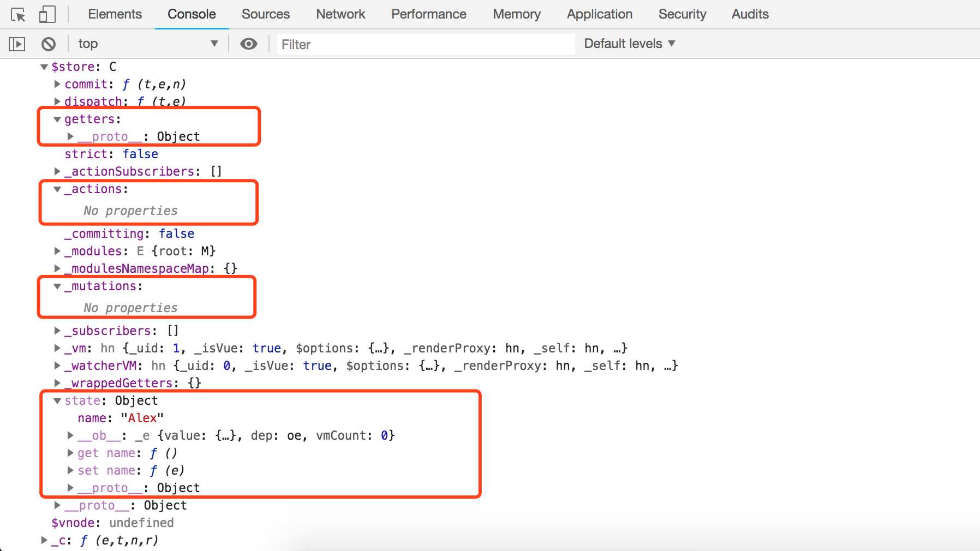The image size is (980, 551).
Task: Show the console sidebar panel icon
Action: 17,44
